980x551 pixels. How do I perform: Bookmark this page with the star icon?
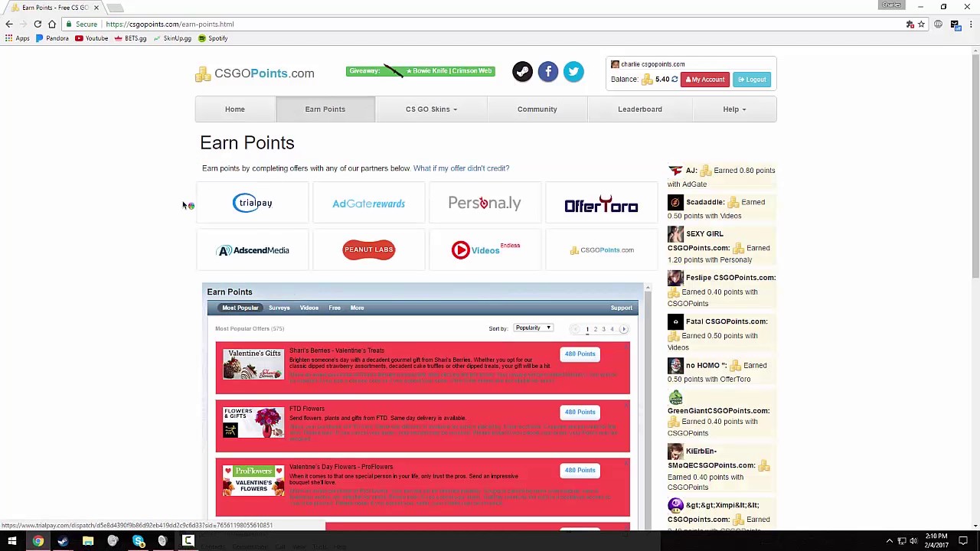tap(921, 24)
